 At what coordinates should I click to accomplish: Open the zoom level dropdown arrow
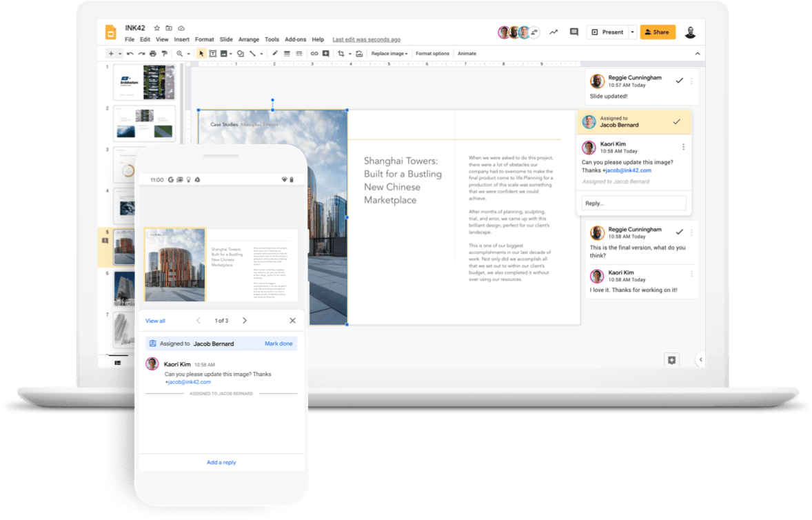[x=188, y=53]
